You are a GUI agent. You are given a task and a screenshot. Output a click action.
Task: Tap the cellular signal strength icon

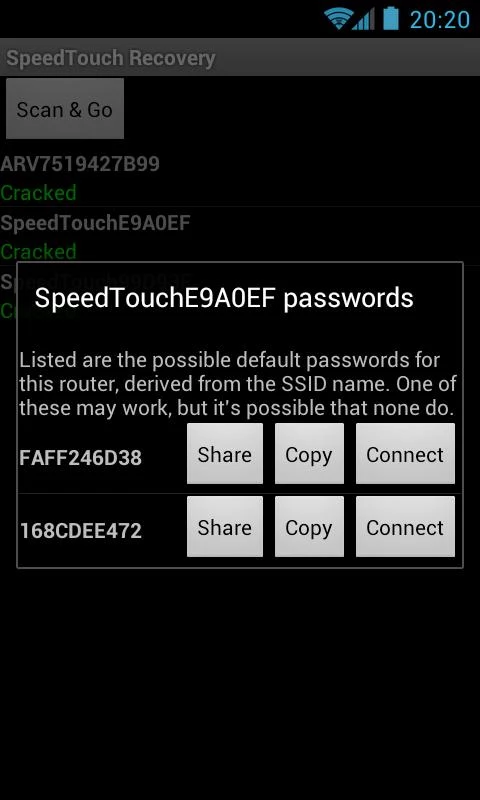click(x=363, y=19)
